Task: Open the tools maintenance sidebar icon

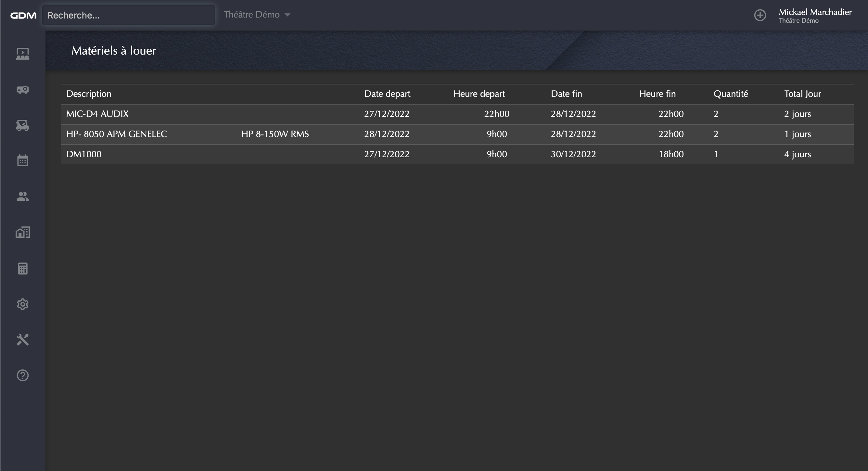Action: [x=22, y=339]
